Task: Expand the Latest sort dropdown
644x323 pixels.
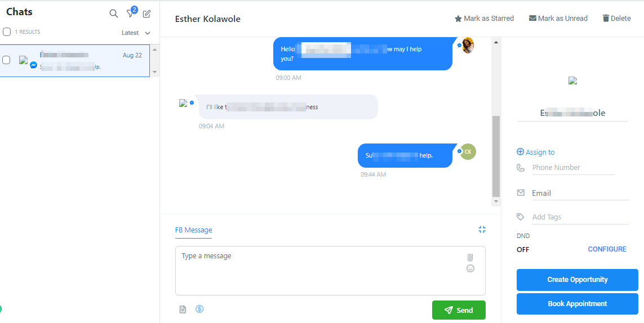Action: (136, 33)
